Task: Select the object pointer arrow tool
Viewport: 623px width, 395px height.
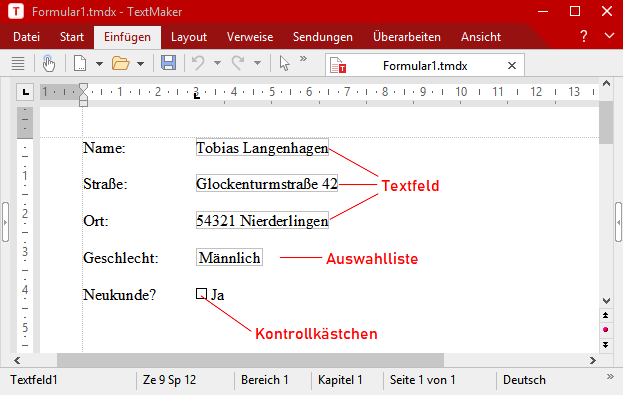Action: [284, 63]
